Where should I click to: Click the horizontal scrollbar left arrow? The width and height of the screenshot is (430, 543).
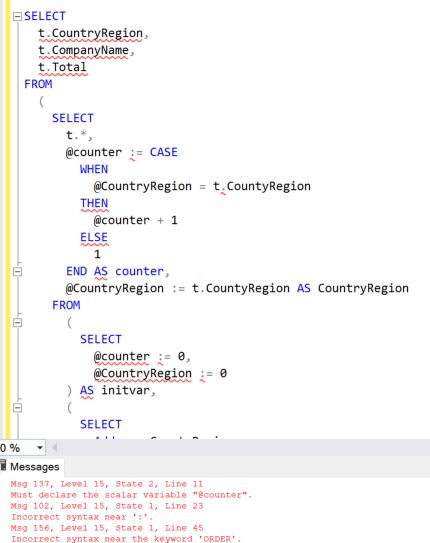pos(54,448)
